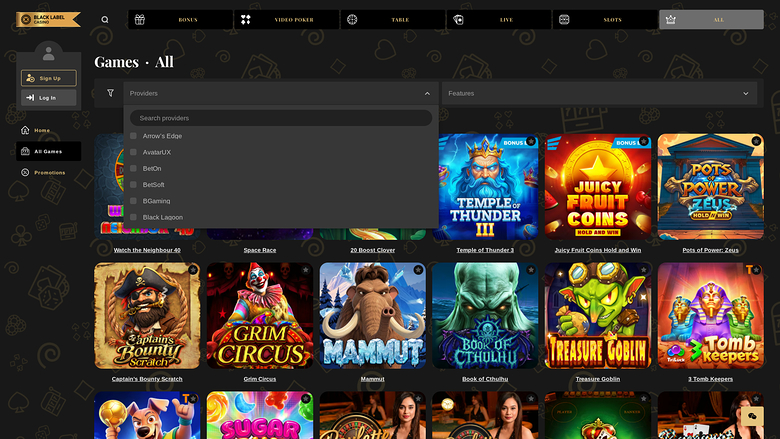Viewport: 780px width, 439px height.
Task: Favorite Captain's Bounty Scratch star icon
Action: [193, 270]
